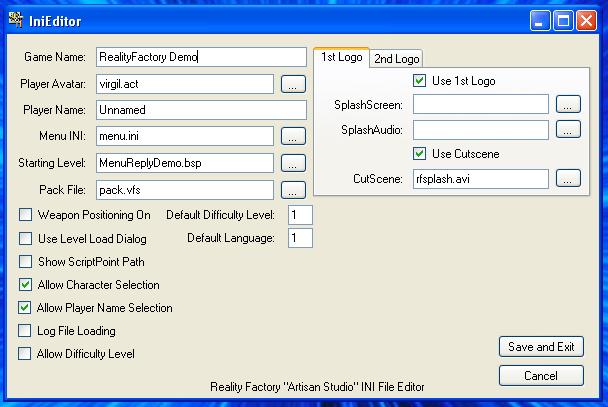Click the Default Language field
The width and height of the screenshot is (608, 407).
(300, 238)
